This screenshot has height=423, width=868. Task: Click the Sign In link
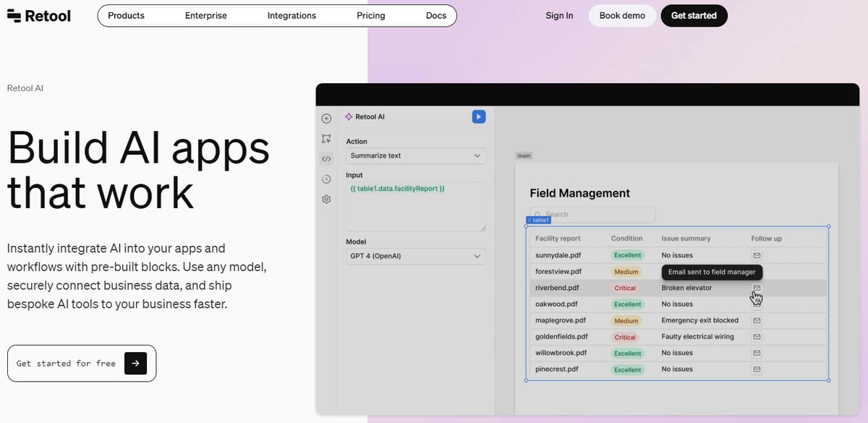point(559,15)
